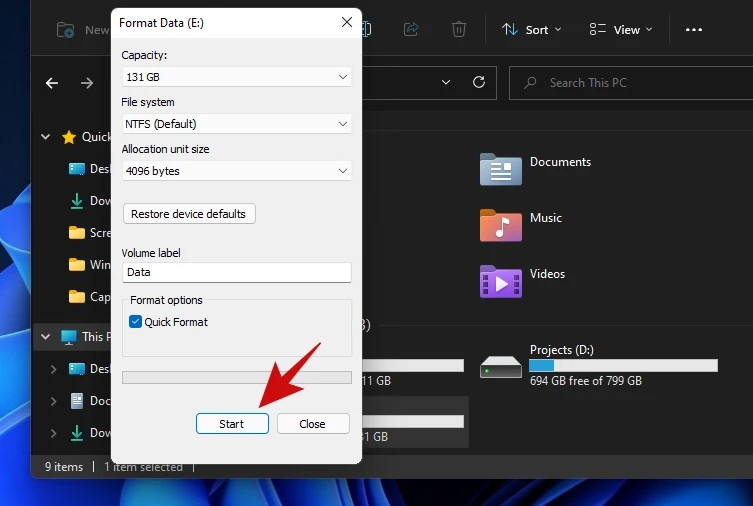Expand the Desktop node under This PC
Screen dimensions: 753x506
[53, 369]
